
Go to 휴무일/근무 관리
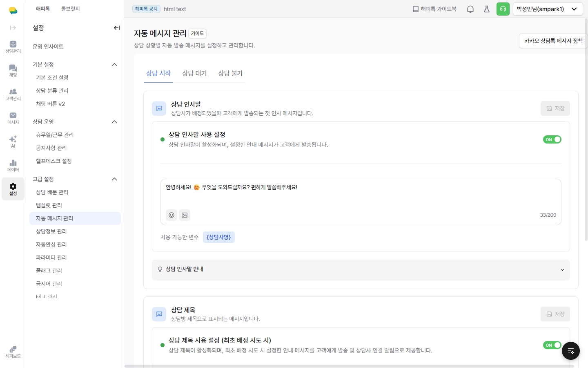(x=55, y=135)
